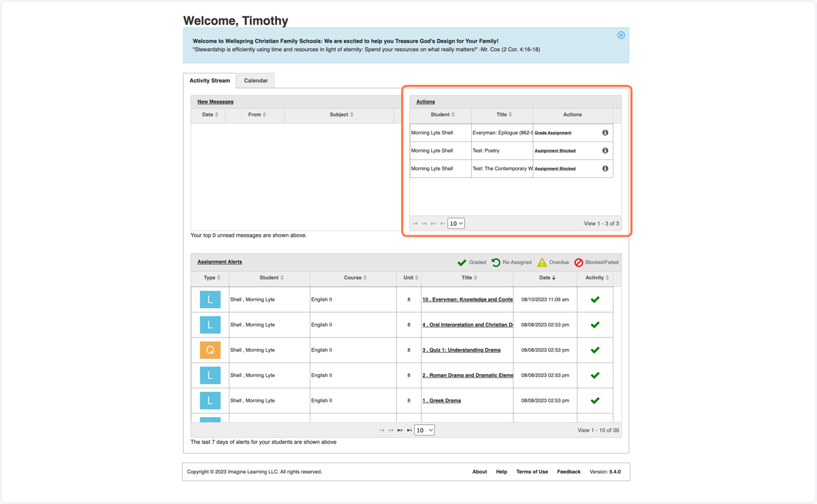
Task: Open 2 . Roman Drama assignment link
Action: [x=468, y=375]
